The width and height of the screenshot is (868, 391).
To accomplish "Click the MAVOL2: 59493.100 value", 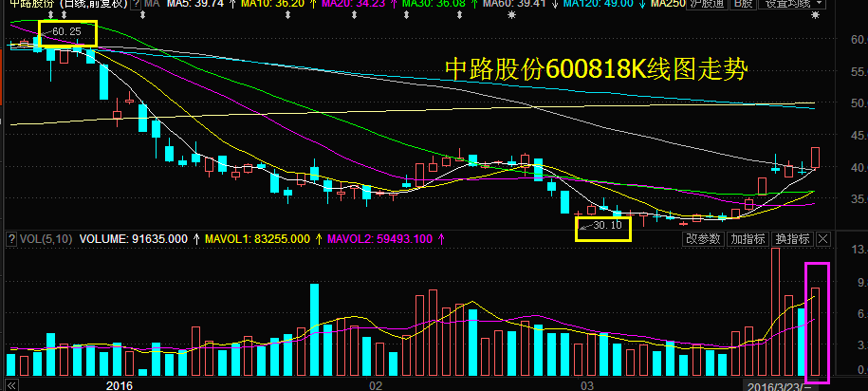I will (x=379, y=239).
